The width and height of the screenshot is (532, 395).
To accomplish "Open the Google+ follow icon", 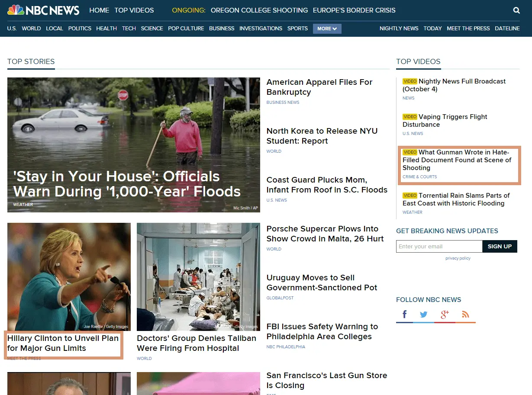I will [x=445, y=315].
